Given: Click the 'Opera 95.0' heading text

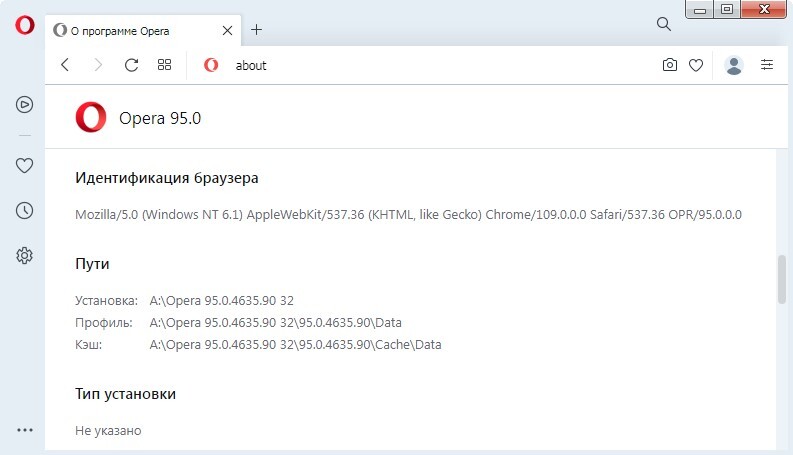Looking at the screenshot, I should pyautogui.click(x=160, y=118).
